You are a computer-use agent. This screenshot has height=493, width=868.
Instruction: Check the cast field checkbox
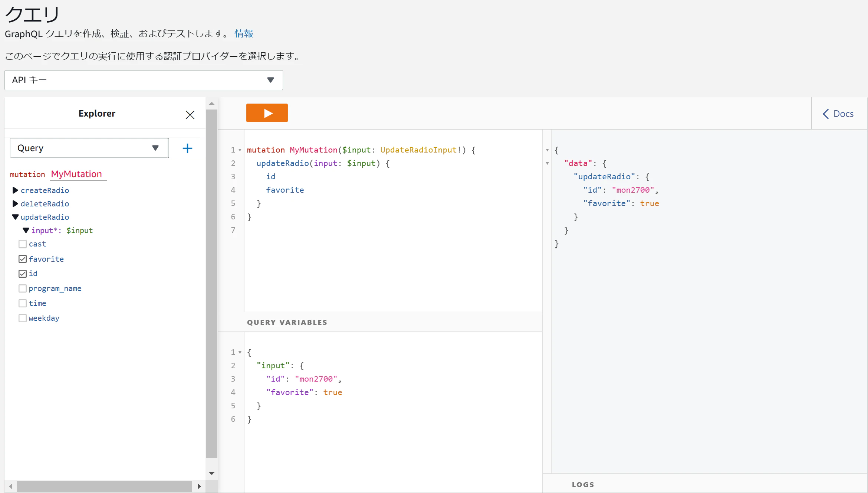(23, 244)
